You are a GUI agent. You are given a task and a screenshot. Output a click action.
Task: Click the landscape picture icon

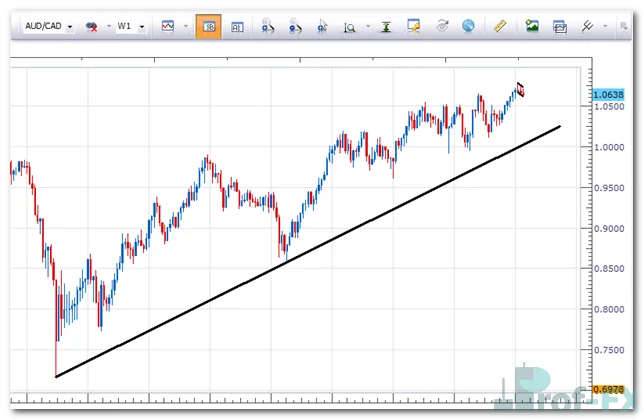533,26
